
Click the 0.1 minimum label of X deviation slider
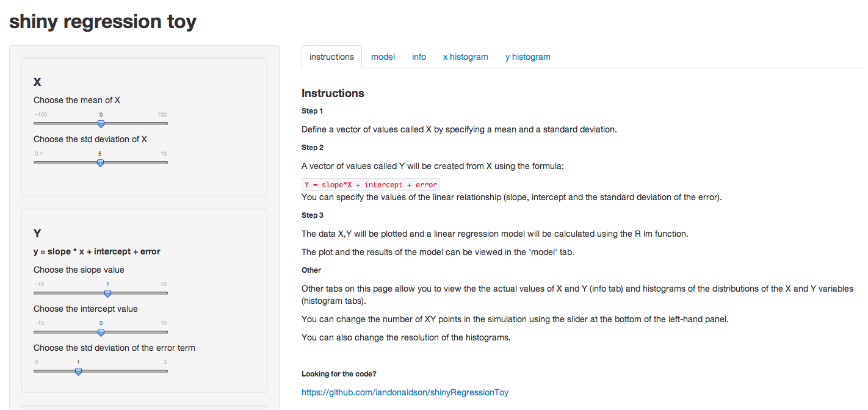[x=38, y=154]
